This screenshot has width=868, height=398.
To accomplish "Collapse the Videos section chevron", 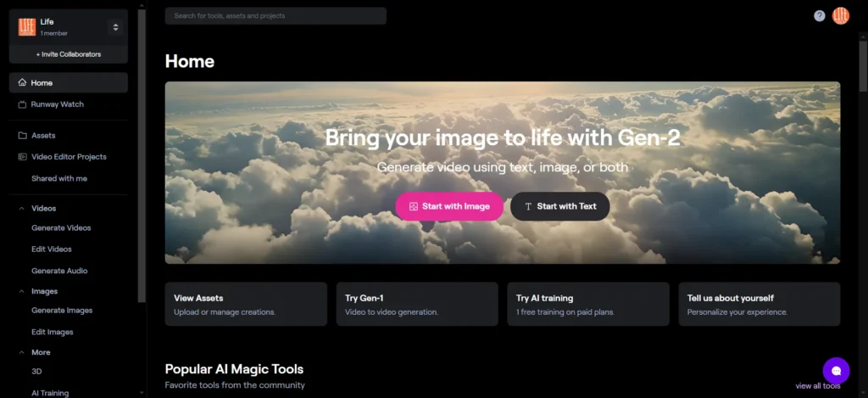I will point(21,209).
